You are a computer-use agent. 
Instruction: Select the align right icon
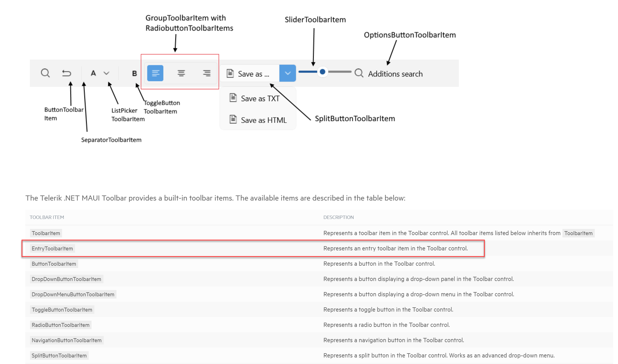[x=207, y=73]
